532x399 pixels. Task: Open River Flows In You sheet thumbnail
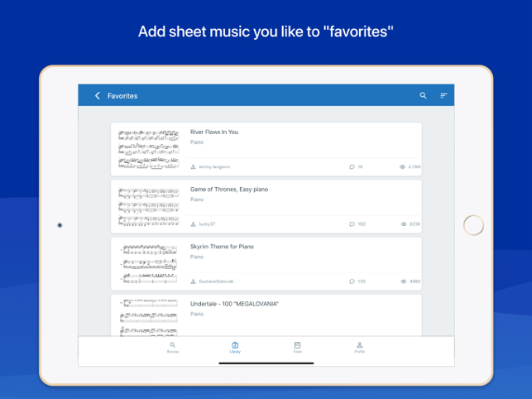[x=148, y=149]
